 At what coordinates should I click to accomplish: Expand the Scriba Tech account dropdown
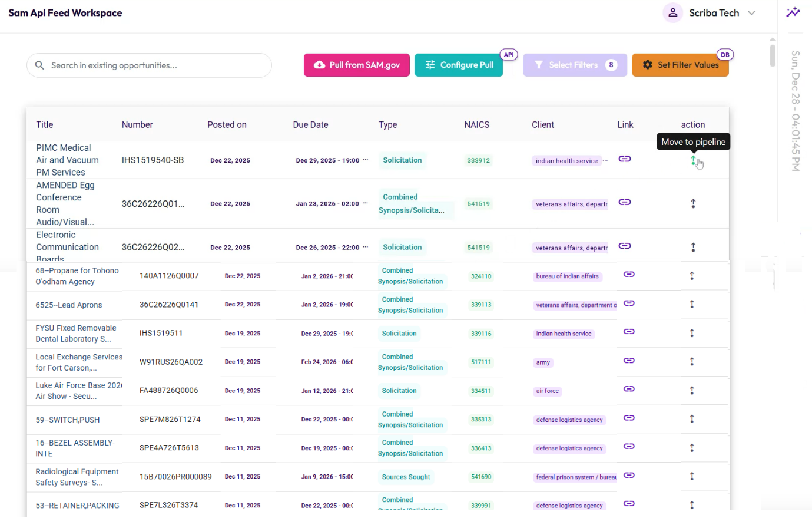click(751, 13)
